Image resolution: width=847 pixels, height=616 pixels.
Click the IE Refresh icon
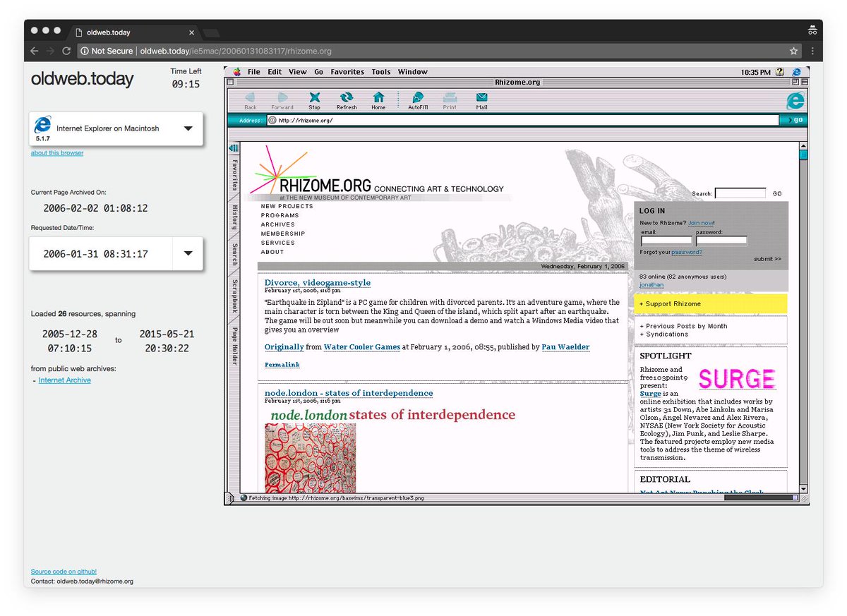click(347, 98)
